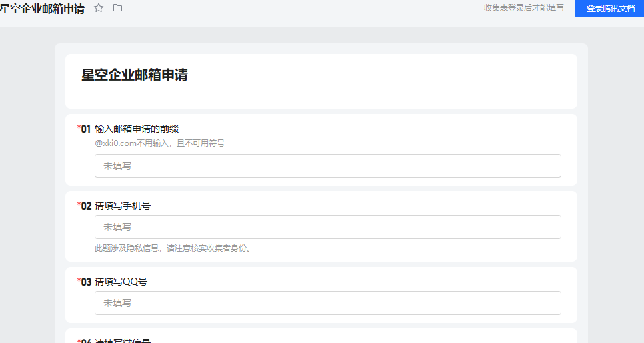Click the partially visible question 04 label

click(x=123, y=340)
